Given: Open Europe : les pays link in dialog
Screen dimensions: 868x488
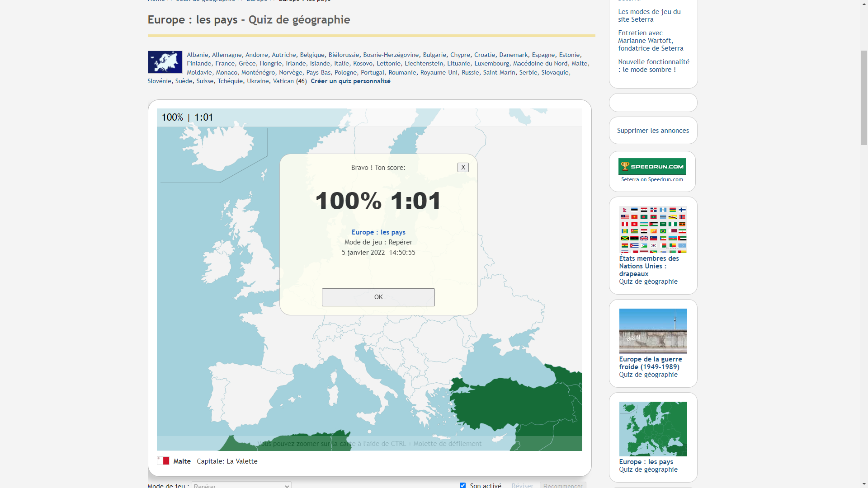Looking at the screenshot, I should 378,232.
